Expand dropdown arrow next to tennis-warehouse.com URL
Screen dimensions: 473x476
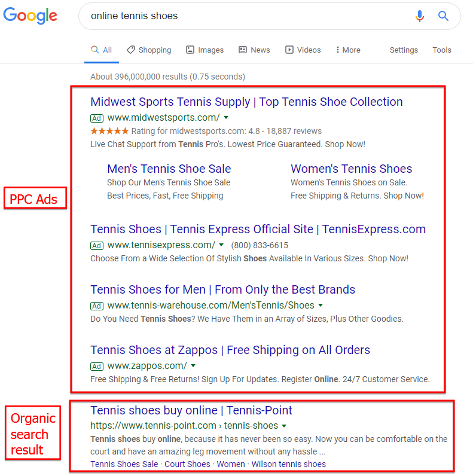pyautogui.click(x=321, y=305)
